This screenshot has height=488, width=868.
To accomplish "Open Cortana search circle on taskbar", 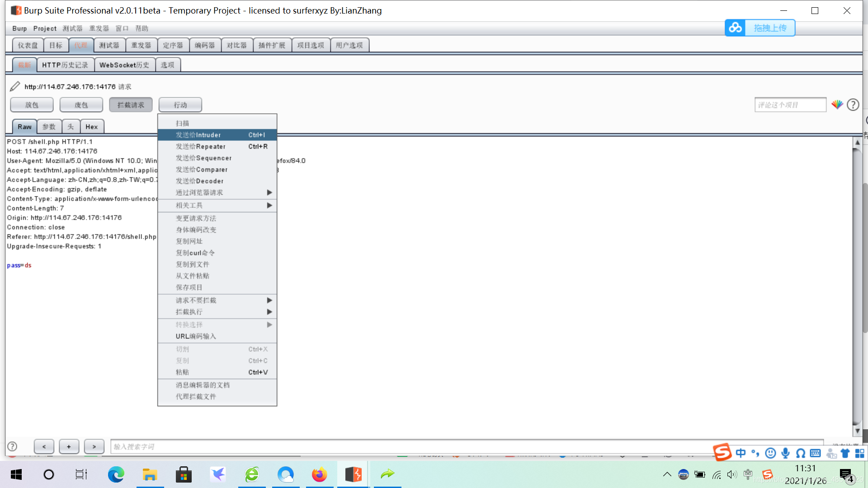I will pyautogui.click(x=48, y=474).
